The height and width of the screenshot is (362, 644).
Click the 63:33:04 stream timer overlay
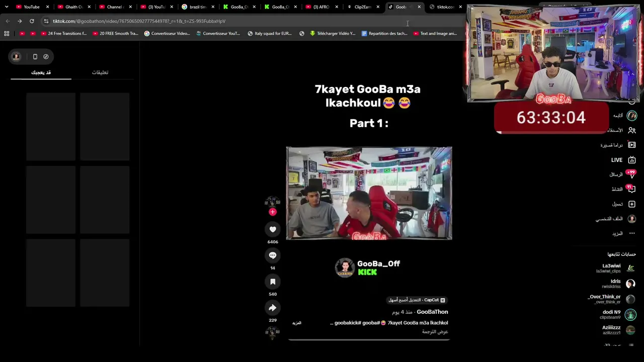[x=551, y=118]
